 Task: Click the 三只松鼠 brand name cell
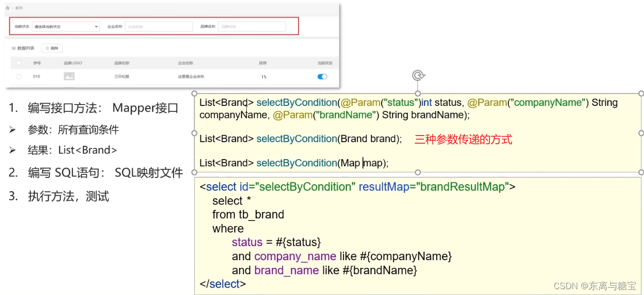point(121,76)
